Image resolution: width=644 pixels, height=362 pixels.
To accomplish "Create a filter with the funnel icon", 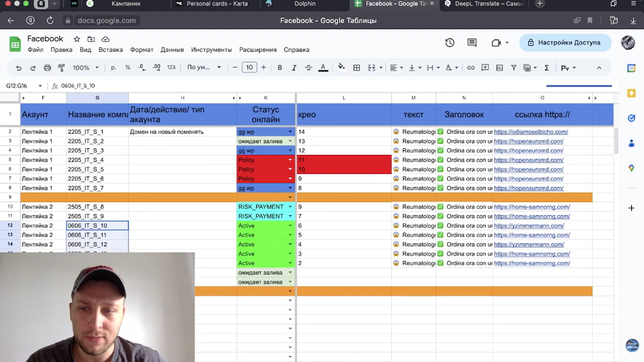I will tap(514, 68).
